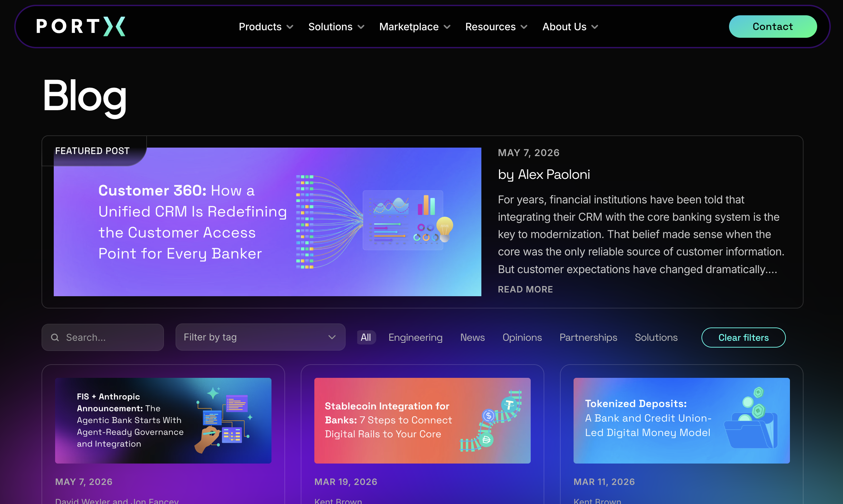Expand the Solutions nav chevron
Image resolution: width=843 pixels, height=504 pixels.
[361, 27]
